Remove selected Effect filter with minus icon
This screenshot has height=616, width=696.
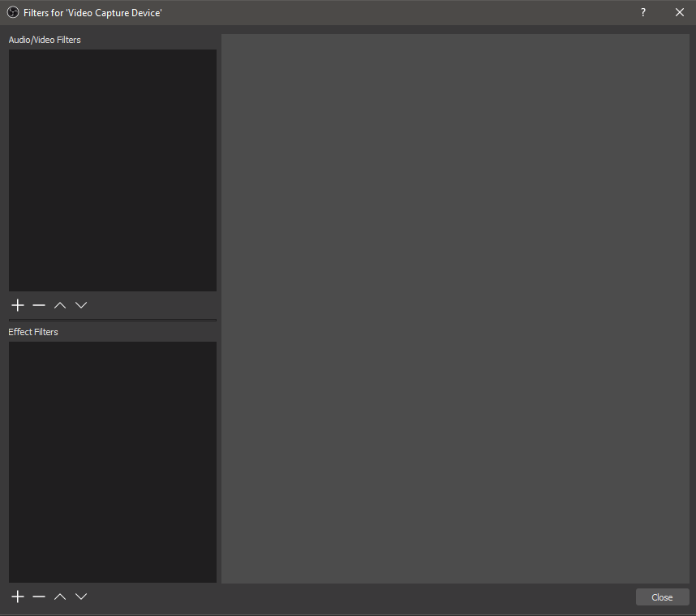pyautogui.click(x=39, y=597)
